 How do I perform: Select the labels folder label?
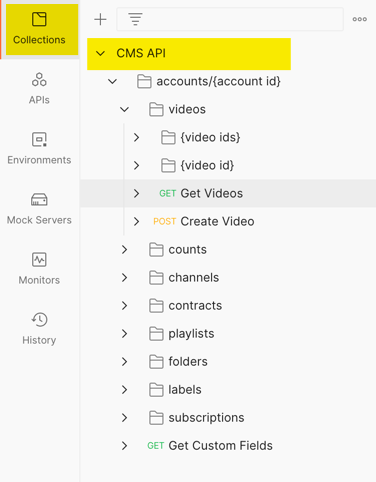pyautogui.click(x=185, y=389)
